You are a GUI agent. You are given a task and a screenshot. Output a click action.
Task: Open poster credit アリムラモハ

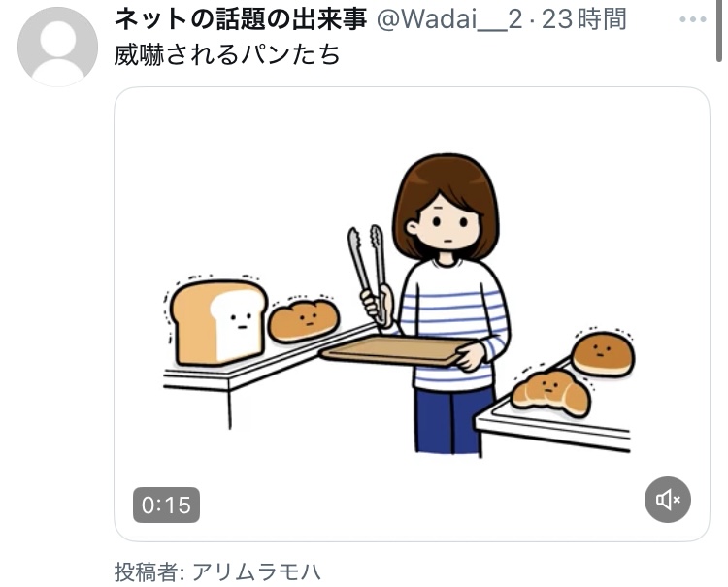[x=256, y=571]
